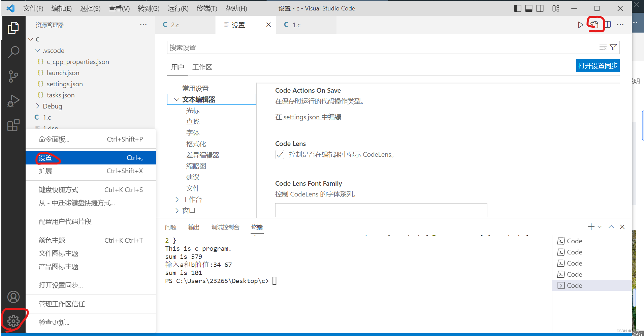Select 字体 settings subcategory
This screenshot has width=644, height=336.
(x=193, y=133)
